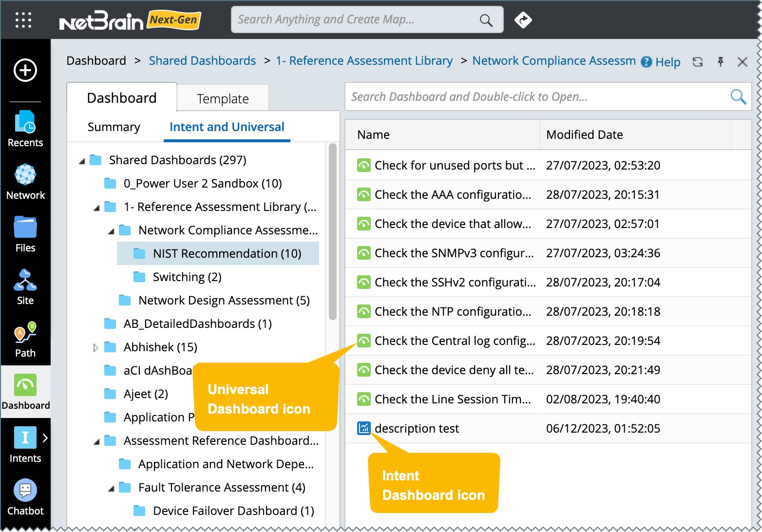Image resolution: width=762 pixels, height=532 pixels.
Task: Switch to the Template tab
Action: (223, 99)
